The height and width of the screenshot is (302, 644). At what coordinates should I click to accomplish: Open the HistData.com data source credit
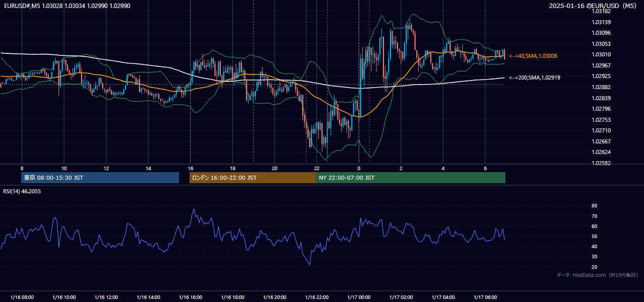[598, 275]
